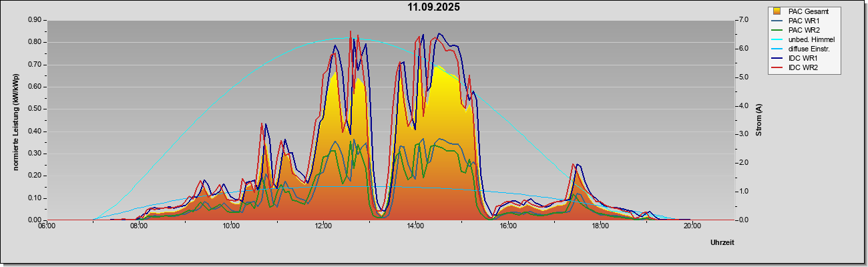Select the PAC WR2 legend entry
This screenshot has width=868, height=267.
point(805,30)
